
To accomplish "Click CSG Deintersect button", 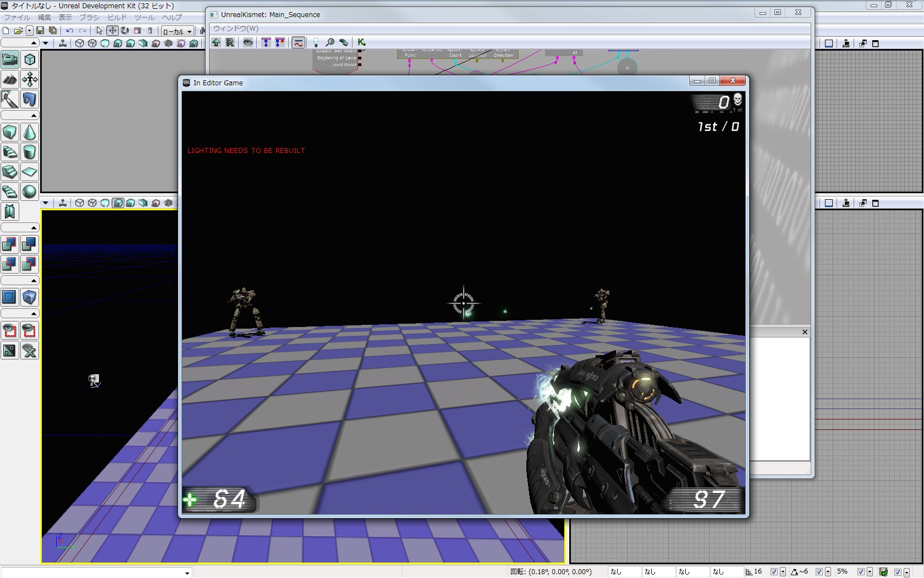I will click(x=30, y=264).
